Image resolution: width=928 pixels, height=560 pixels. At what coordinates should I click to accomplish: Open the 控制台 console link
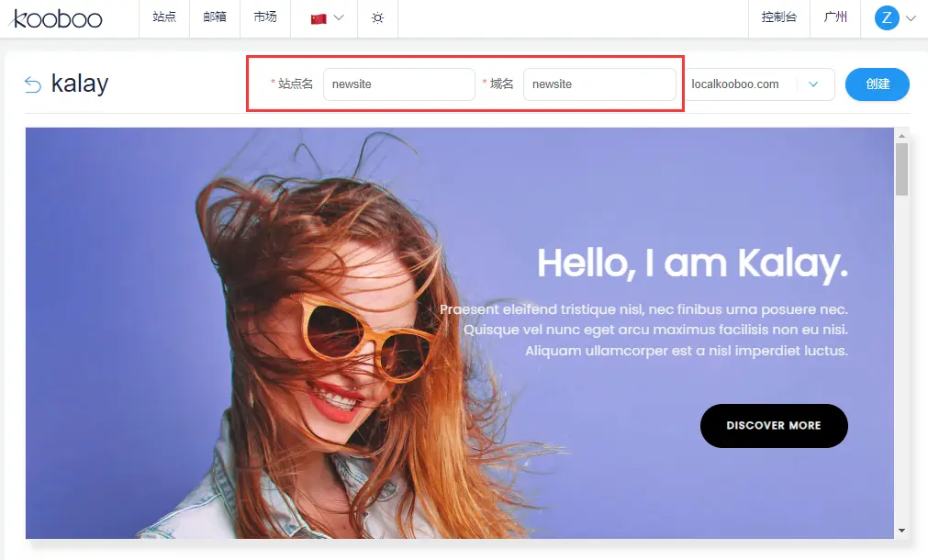pyautogui.click(x=778, y=17)
